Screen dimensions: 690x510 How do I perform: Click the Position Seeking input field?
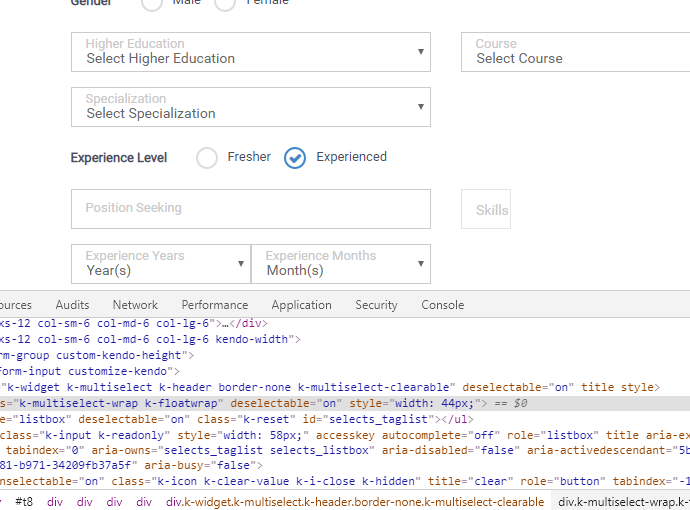point(250,209)
